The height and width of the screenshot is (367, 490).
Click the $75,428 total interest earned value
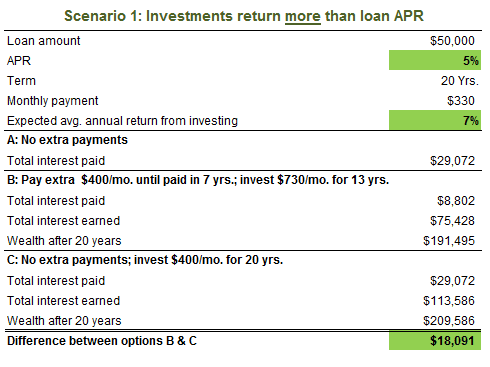point(452,221)
